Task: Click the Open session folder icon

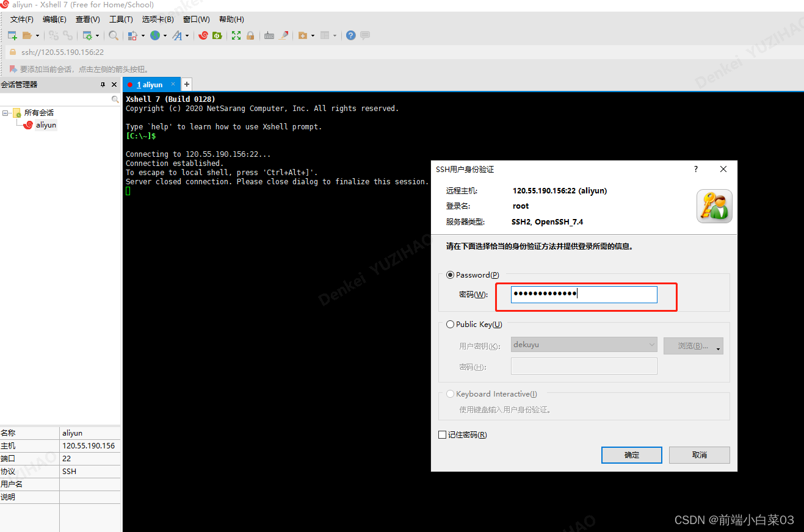Action: 27,35
